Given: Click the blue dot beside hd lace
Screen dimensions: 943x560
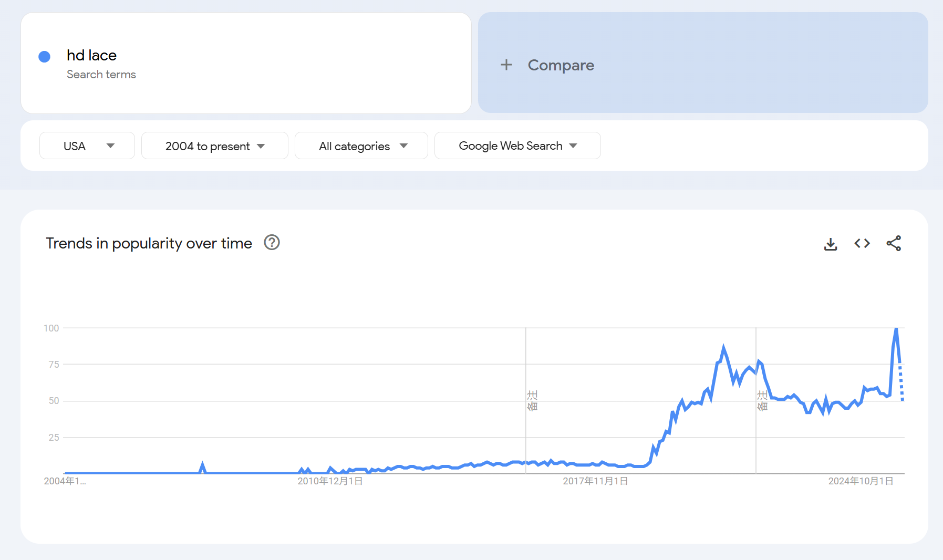Looking at the screenshot, I should [45, 57].
